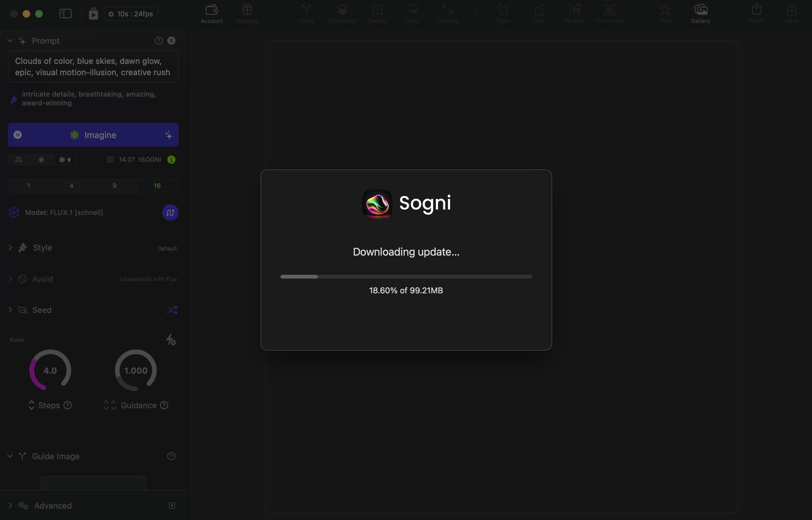Viewport: 812px width, 520px height.
Task: Click the Prompt help question mark
Action: 159,41
